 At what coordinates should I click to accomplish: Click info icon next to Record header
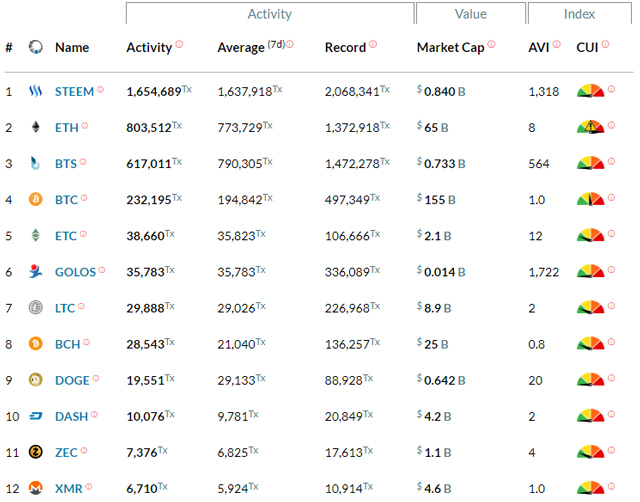pos(373,44)
